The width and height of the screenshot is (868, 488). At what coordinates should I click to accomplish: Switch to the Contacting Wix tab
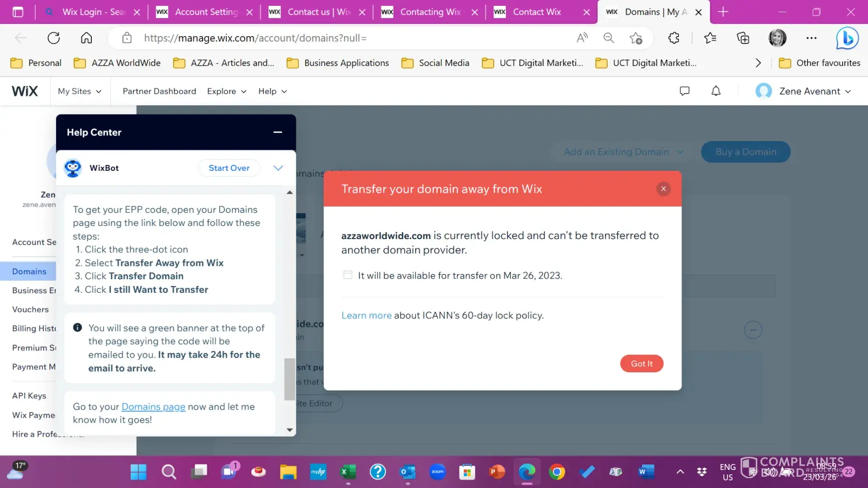431,12
